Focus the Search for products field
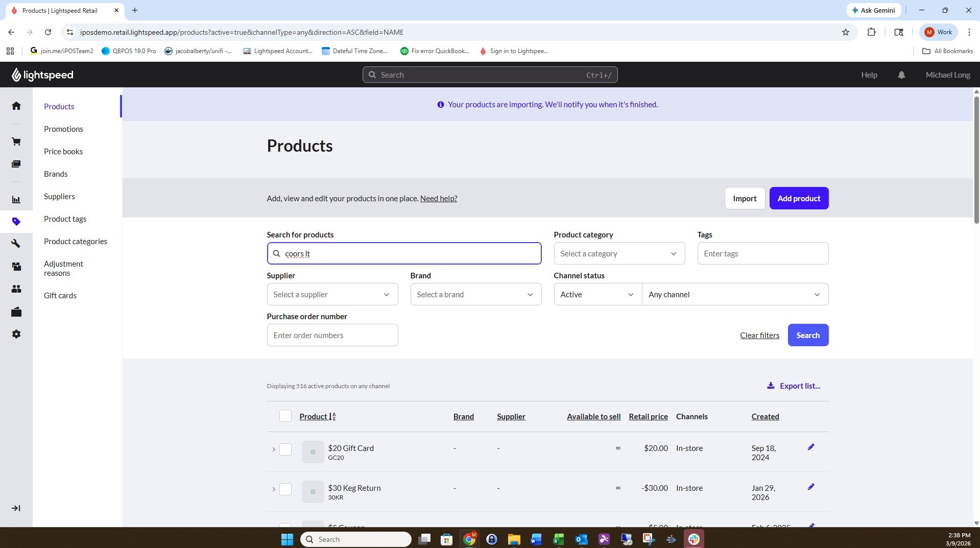 coord(404,253)
